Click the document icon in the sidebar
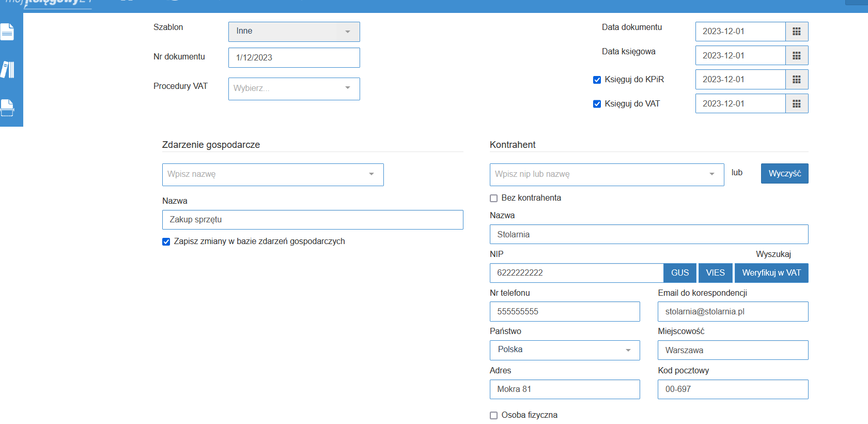 pyautogui.click(x=7, y=32)
